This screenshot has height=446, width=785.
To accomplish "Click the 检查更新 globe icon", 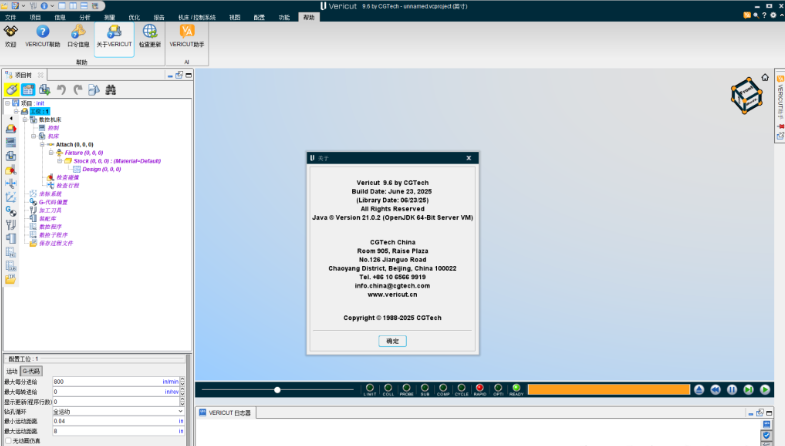I will (149, 32).
